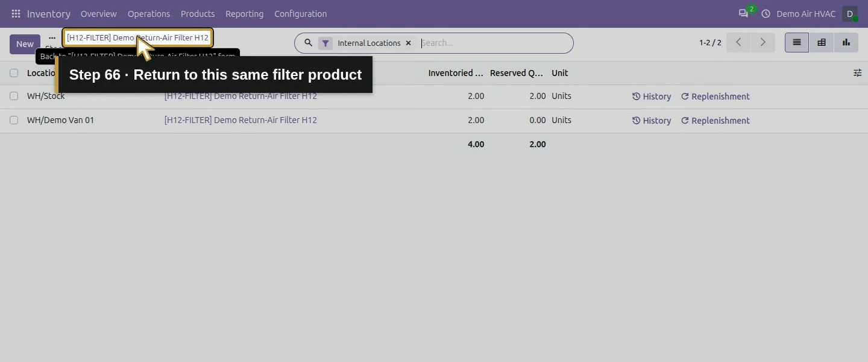Select all rows with header checkbox
Image resolution: width=868 pixels, height=362 pixels.
click(x=14, y=73)
